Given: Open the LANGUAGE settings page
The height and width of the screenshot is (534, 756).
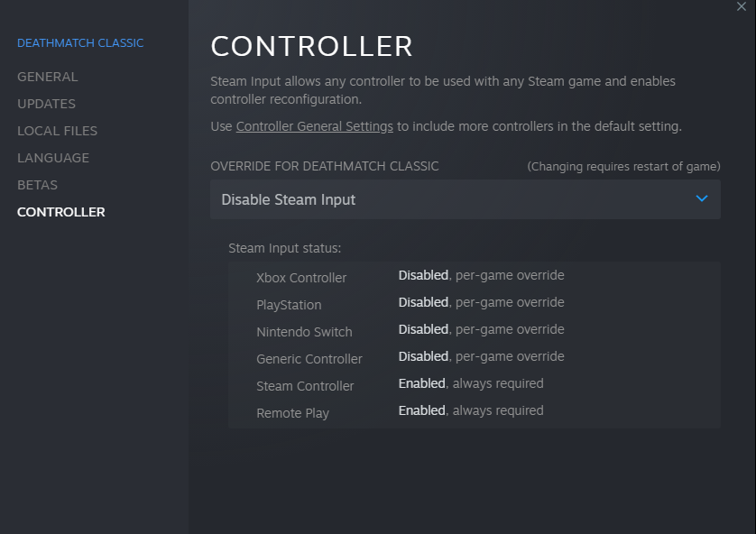Looking at the screenshot, I should (x=52, y=158).
